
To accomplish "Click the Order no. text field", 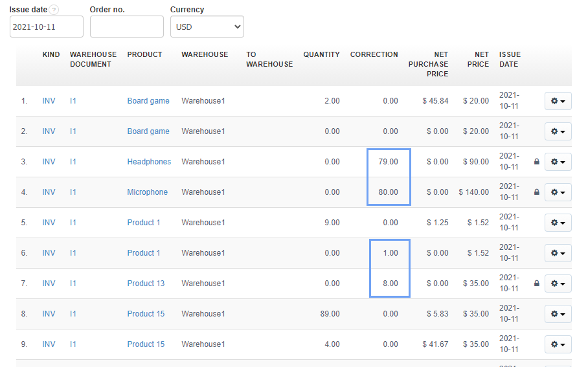I will [x=126, y=27].
